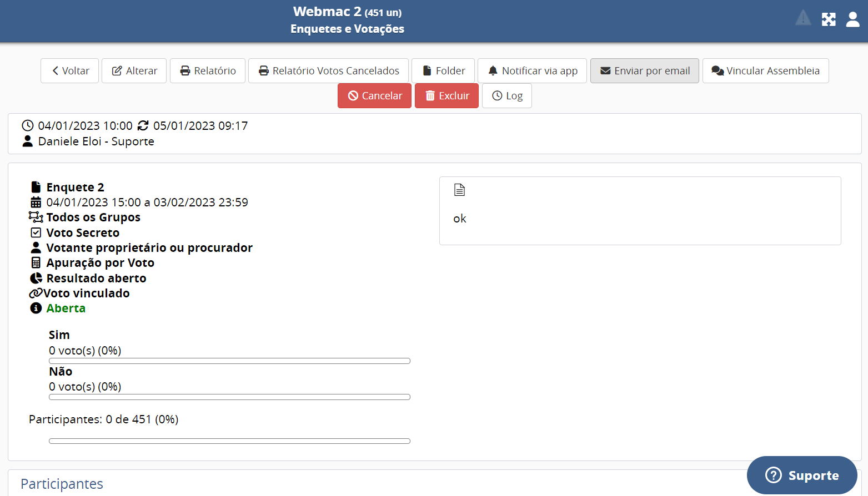Click the green Aberta status info icon

tap(36, 308)
